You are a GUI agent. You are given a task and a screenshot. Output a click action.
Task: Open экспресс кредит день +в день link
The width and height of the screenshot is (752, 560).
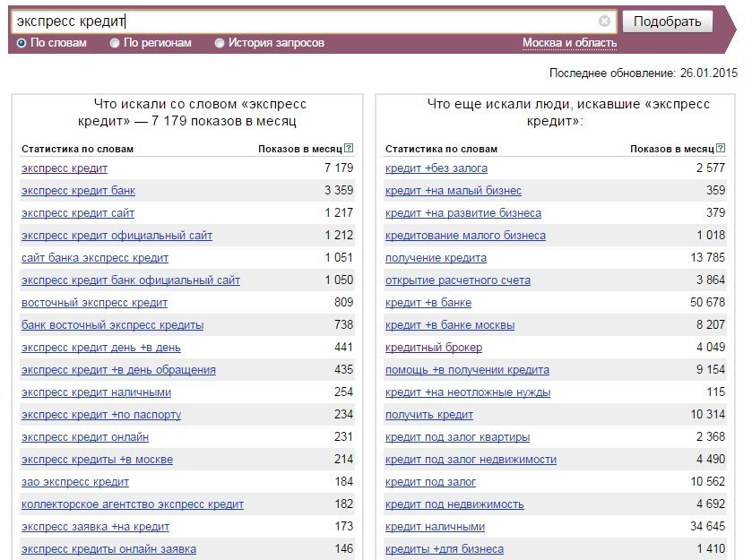[100, 348]
